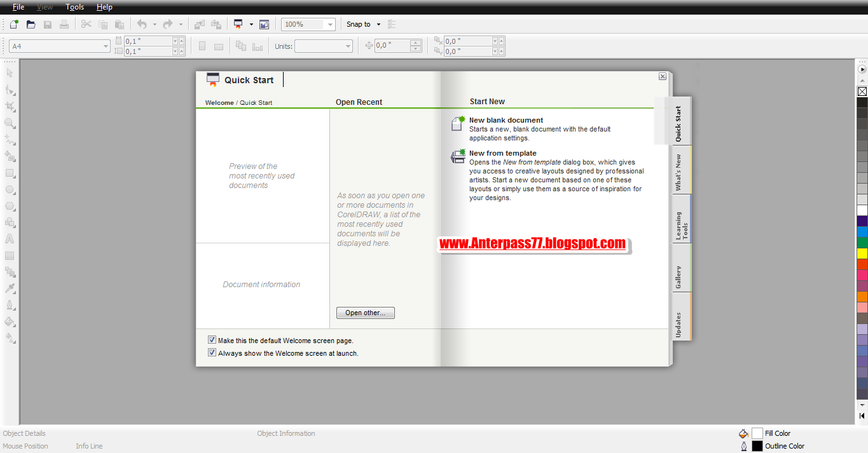The width and height of the screenshot is (868, 453).
Task: Click New blank document link
Action: click(506, 120)
